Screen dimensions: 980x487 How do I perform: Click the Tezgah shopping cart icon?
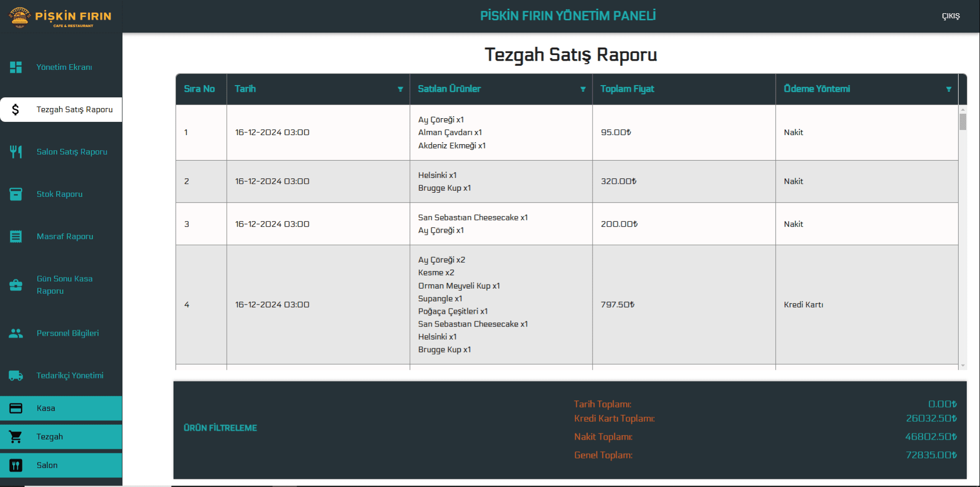pos(16,437)
